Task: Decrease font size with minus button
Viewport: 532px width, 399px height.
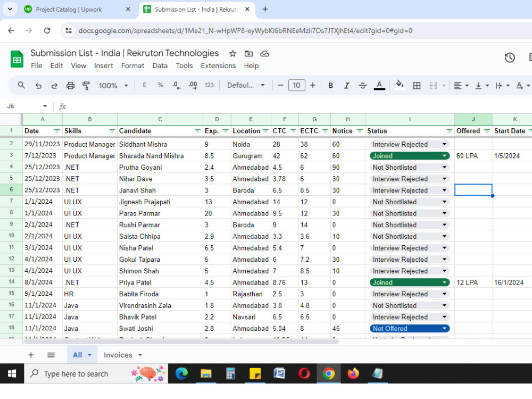Action: 280,85
